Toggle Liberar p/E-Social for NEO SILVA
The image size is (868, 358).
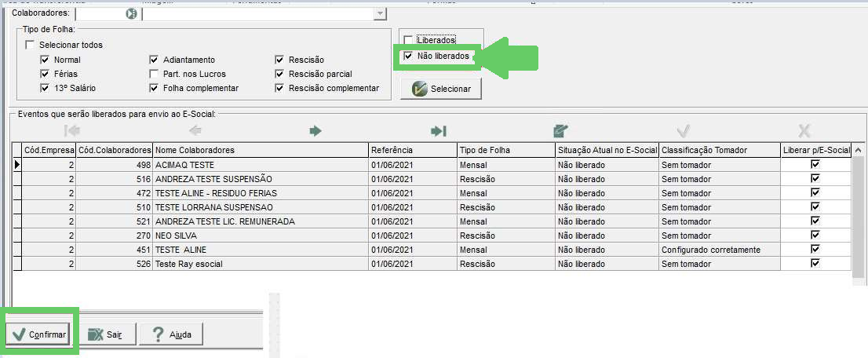(x=815, y=235)
